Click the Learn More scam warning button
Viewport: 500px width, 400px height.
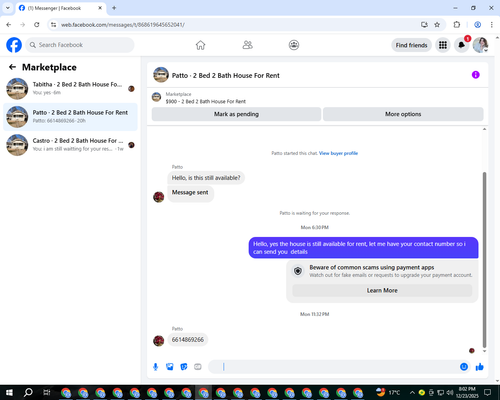pos(382,290)
